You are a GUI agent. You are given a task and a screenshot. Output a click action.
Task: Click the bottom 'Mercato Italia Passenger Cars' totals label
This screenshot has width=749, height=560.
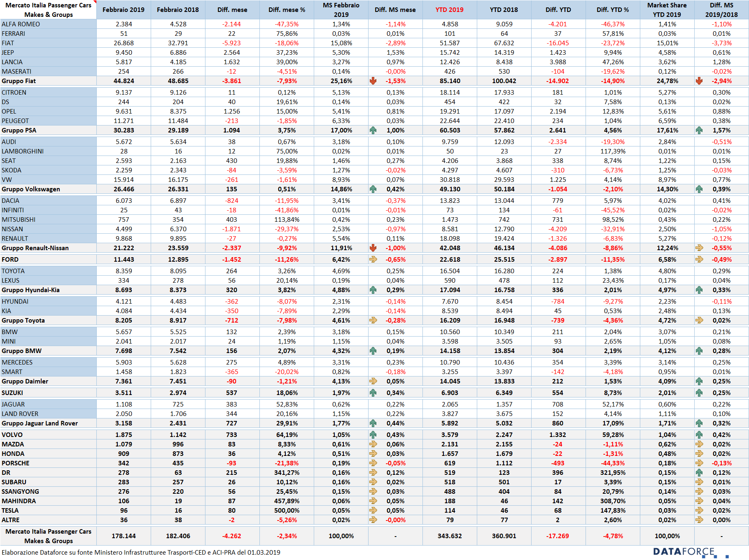click(48, 536)
